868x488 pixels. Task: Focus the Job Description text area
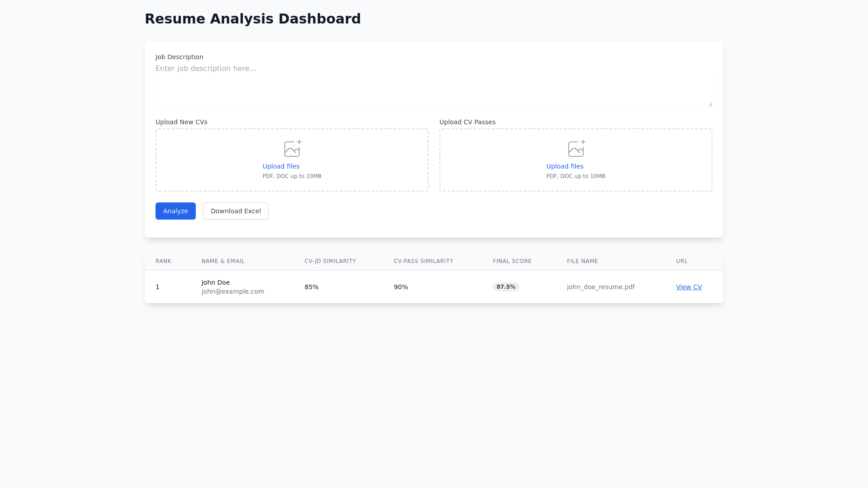pos(433,85)
